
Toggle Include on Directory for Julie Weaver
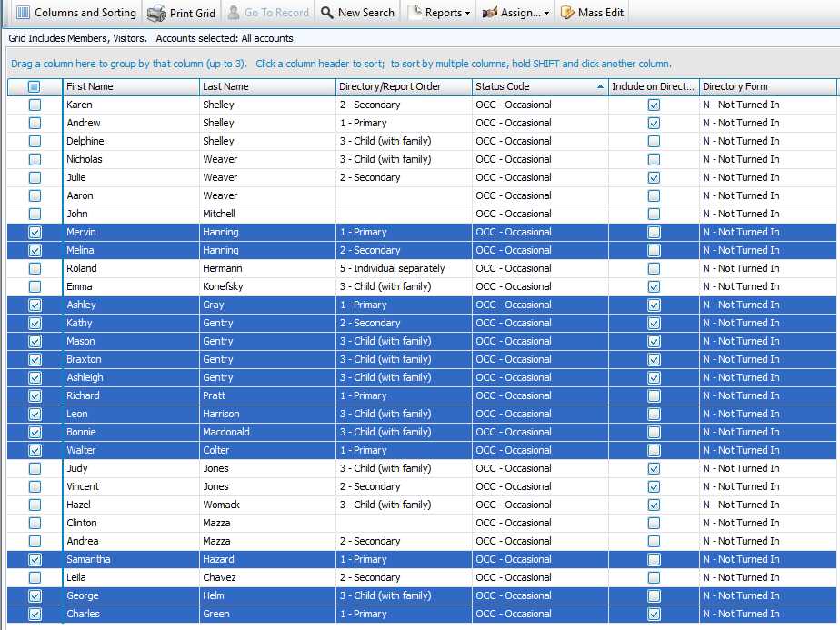click(x=654, y=177)
